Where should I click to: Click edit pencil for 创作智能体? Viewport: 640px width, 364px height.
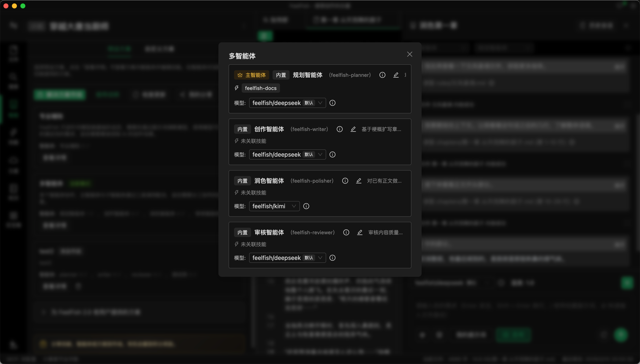353,129
